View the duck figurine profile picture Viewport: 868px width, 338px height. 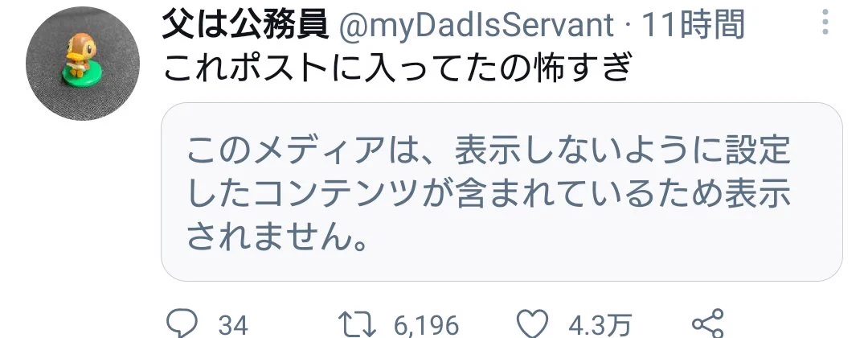tap(83, 63)
